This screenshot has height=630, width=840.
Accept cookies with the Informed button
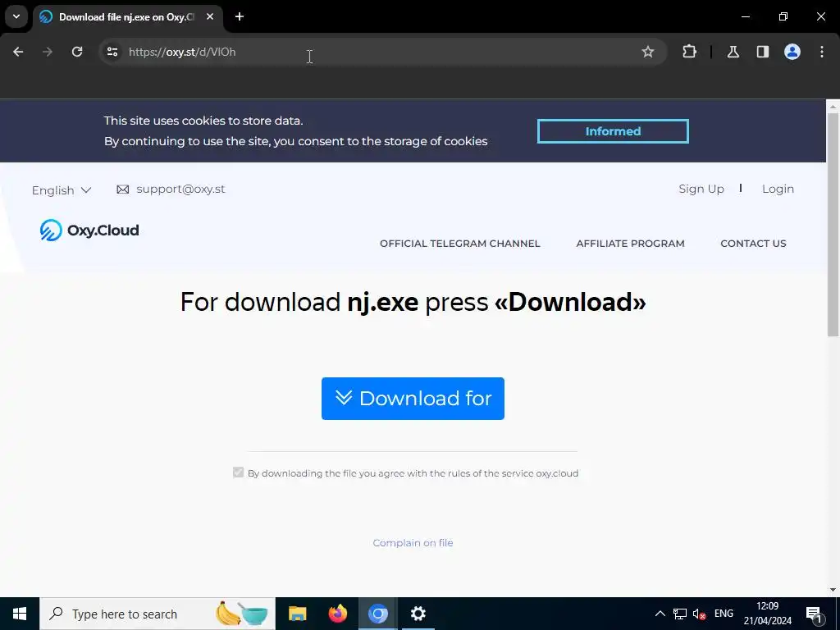click(613, 131)
